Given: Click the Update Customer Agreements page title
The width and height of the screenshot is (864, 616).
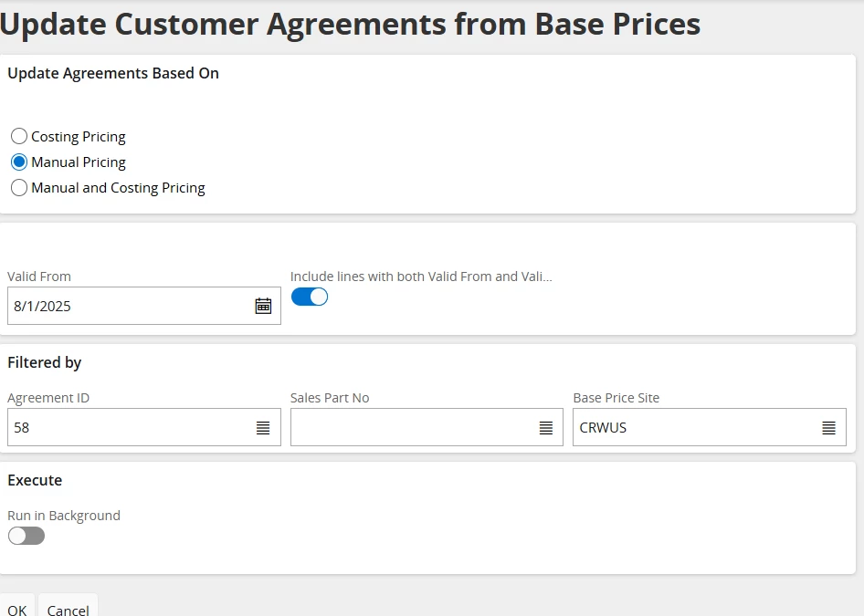Looking at the screenshot, I should 351,24.
